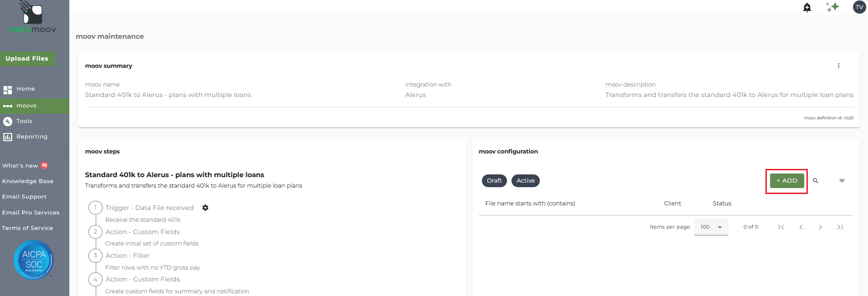Click the + ADD configuration button
The width and height of the screenshot is (868, 296).
click(x=787, y=181)
